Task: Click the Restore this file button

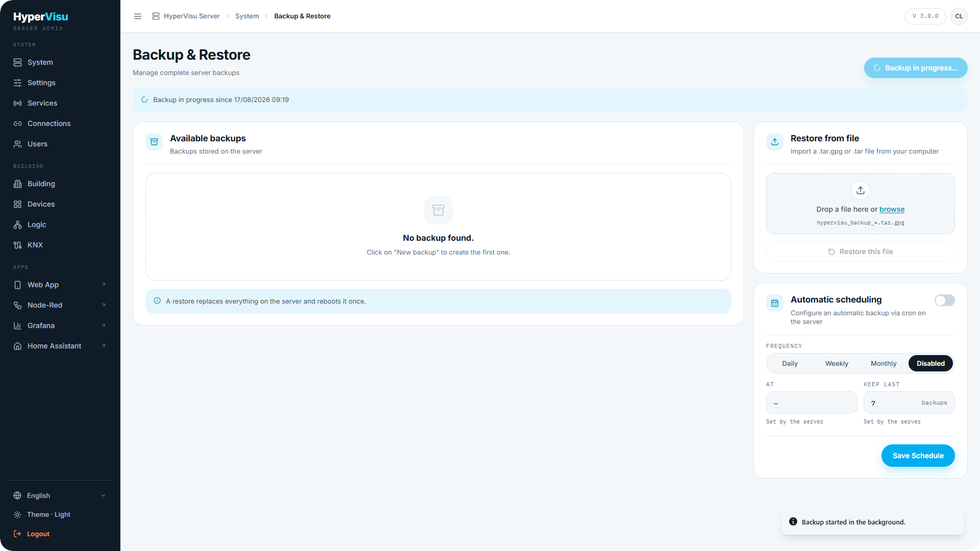Action: pyautogui.click(x=860, y=252)
